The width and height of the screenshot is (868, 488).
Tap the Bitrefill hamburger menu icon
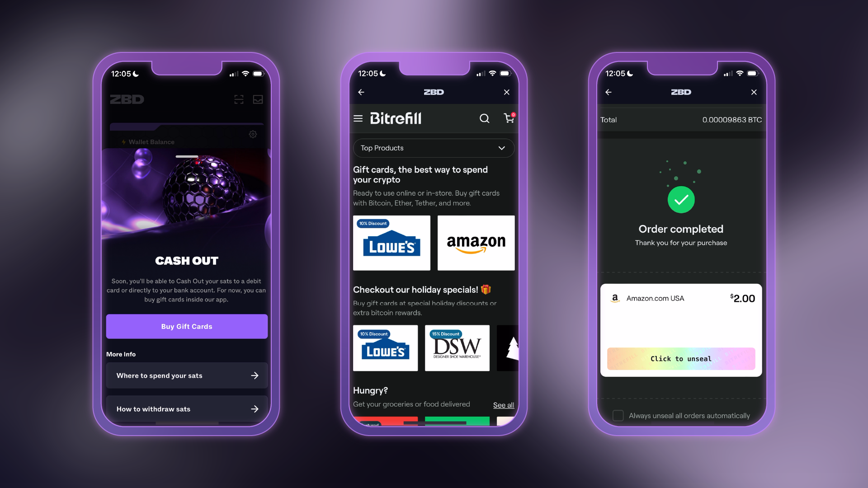[359, 118]
